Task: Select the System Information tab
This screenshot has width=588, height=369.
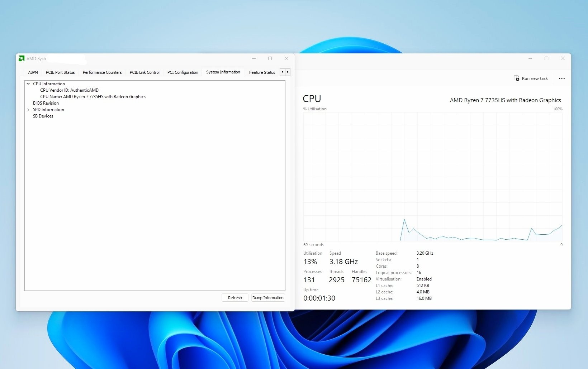Action: tap(223, 72)
